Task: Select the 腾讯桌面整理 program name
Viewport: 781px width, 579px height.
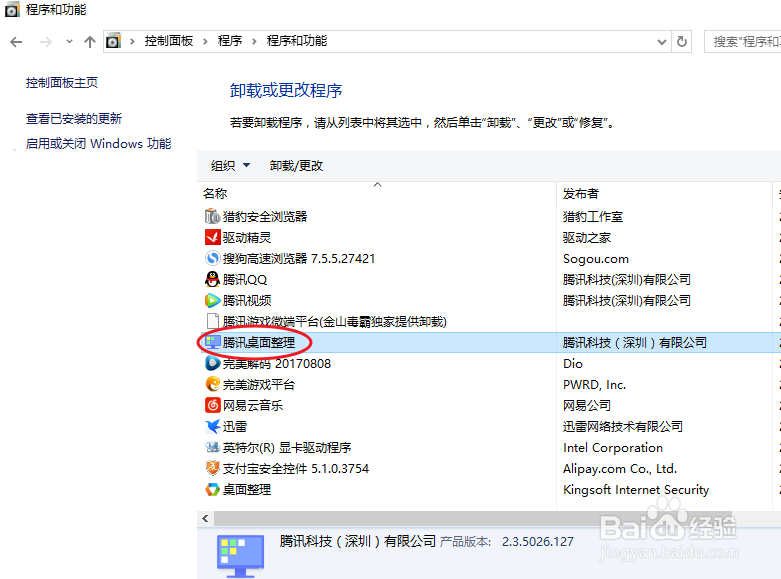Action: click(259, 342)
